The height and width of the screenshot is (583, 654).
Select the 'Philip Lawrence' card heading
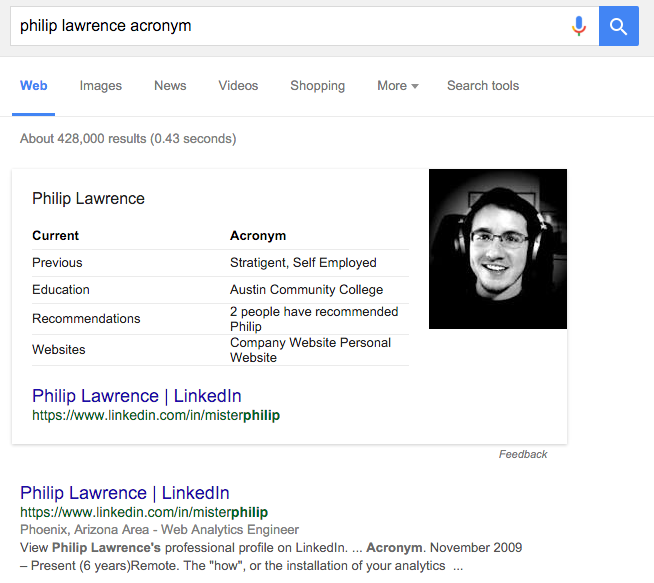[88, 199]
